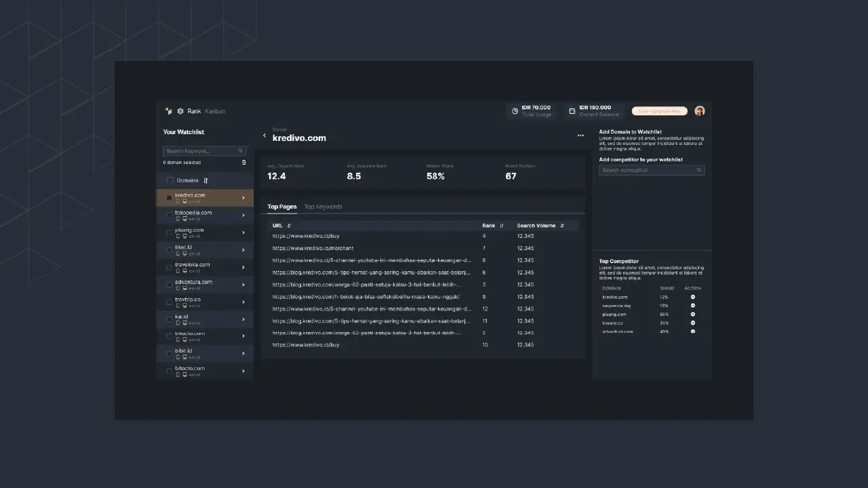Sort table by the Rank column icon
Screen dimensions: 868x488
[502, 226]
